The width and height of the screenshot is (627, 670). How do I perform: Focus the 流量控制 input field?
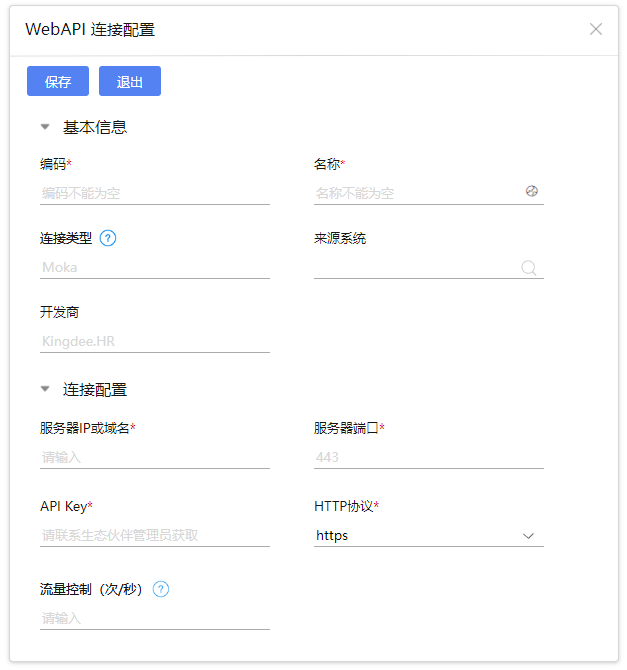(154, 618)
